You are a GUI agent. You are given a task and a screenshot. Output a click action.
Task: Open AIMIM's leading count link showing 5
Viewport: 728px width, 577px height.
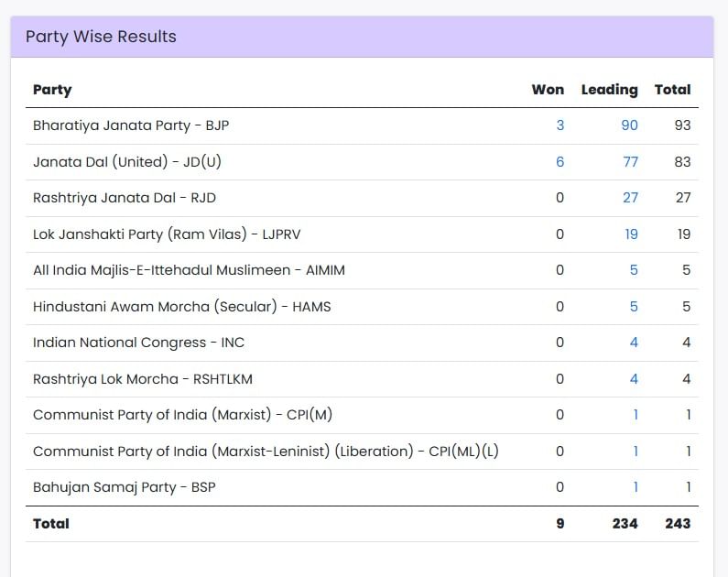(634, 270)
